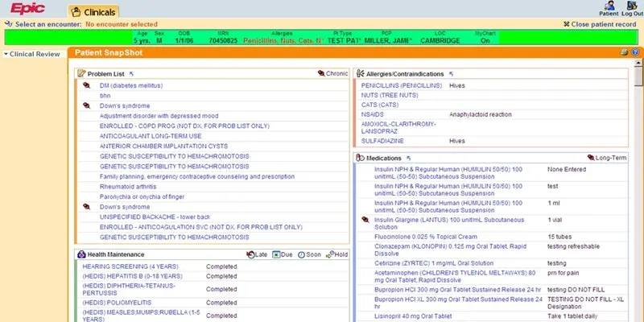This screenshot has height=322, width=644.
Task: Click the Late legend icon
Action: [x=250, y=254]
